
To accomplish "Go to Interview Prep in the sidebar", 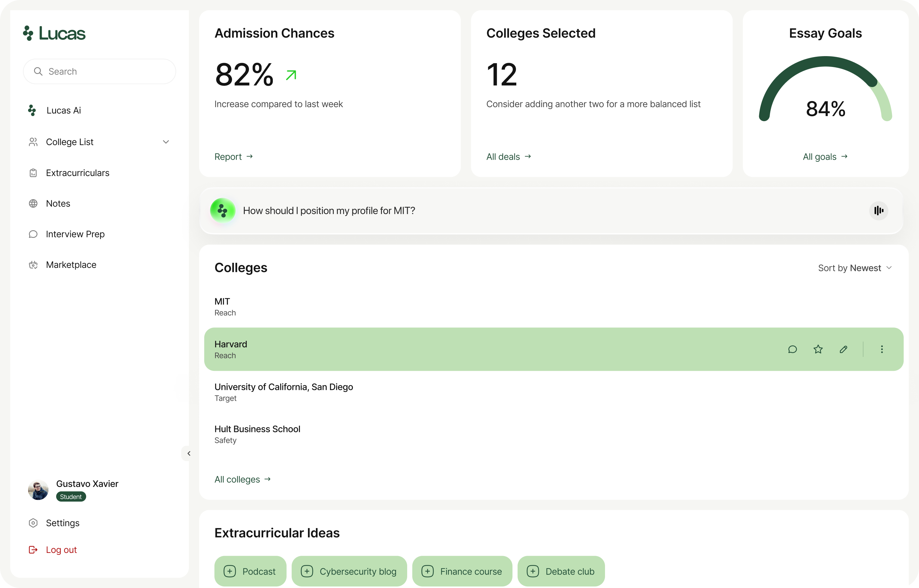I will tap(75, 234).
